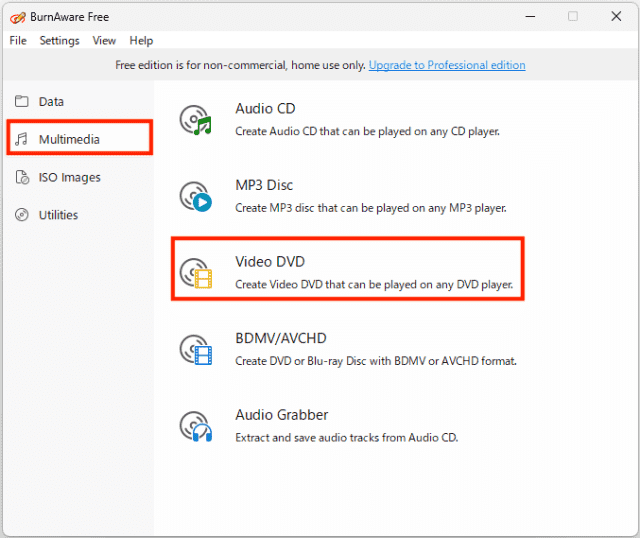The width and height of the screenshot is (640, 538).
Task: Click the MP3 Disc play icon
Action: point(196,196)
